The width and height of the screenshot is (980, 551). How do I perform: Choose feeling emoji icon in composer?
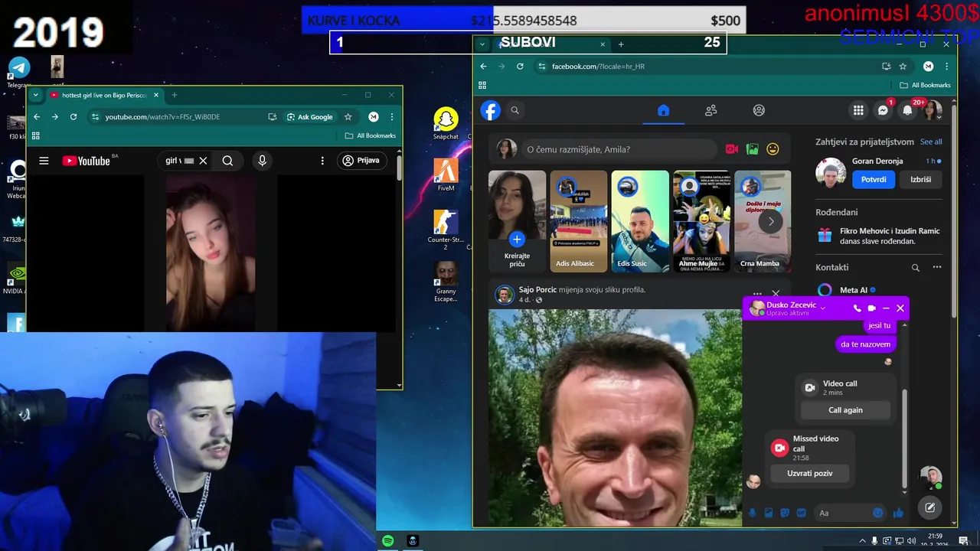click(773, 149)
